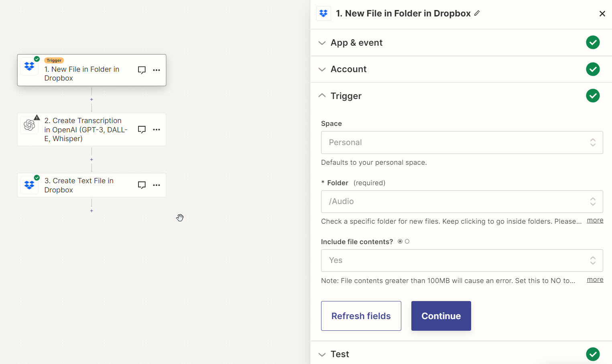Select the Create Transcription in OpenAI step
Screen dimensions: 612x364
click(x=91, y=129)
